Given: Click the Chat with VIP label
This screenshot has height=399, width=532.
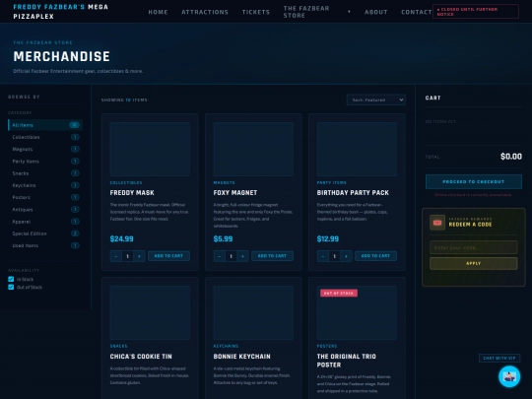Looking at the screenshot, I should 499,358.
